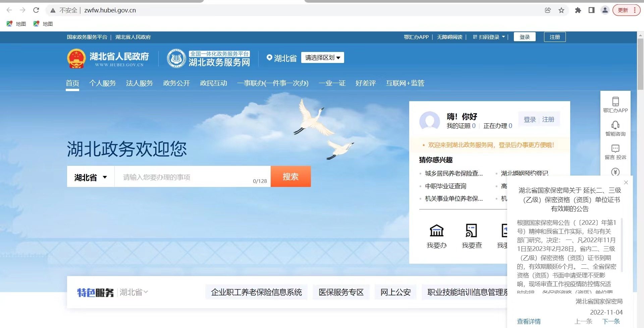The image size is (644, 328).
Task: Expand the 特色服务 湖北省 chevron
Action: (145, 292)
